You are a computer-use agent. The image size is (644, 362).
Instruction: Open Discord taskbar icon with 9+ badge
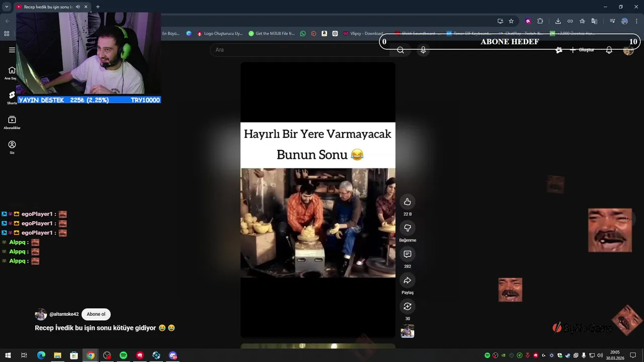173,355
